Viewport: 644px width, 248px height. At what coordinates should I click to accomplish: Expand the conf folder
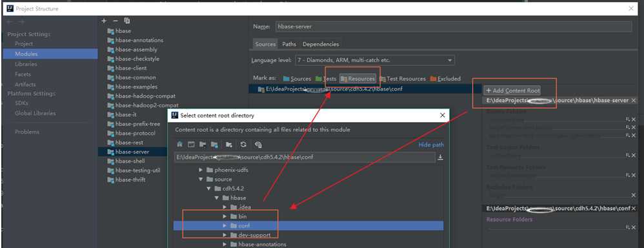225,225
